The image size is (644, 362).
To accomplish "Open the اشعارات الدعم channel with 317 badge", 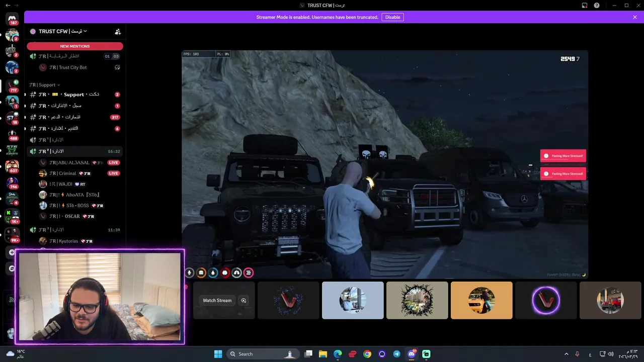I will (74, 117).
